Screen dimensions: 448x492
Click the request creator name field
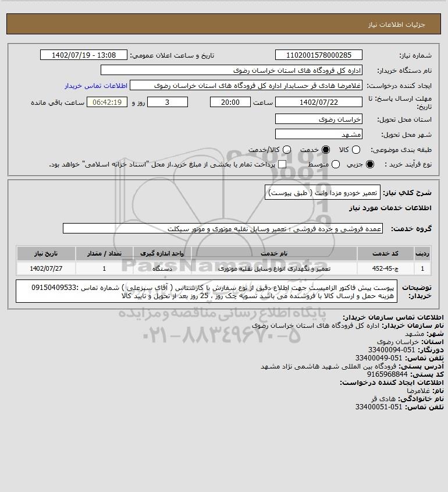point(246,86)
